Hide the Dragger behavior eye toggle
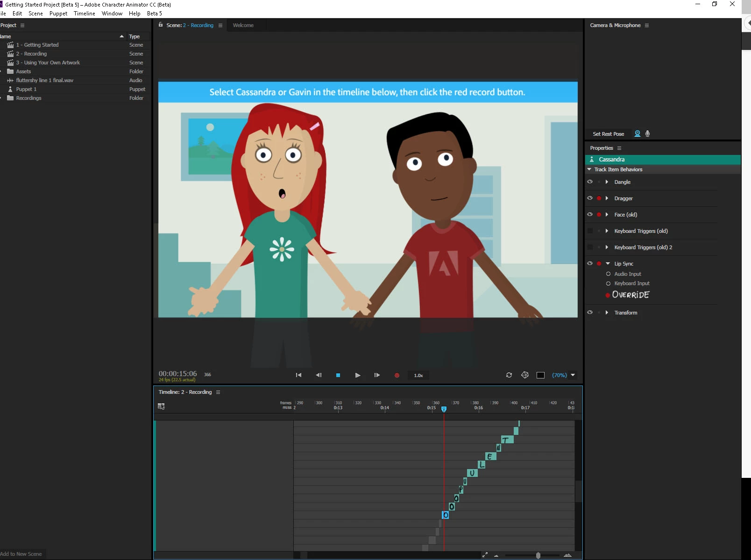The width and height of the screenshot is (751, 560). 590,198
